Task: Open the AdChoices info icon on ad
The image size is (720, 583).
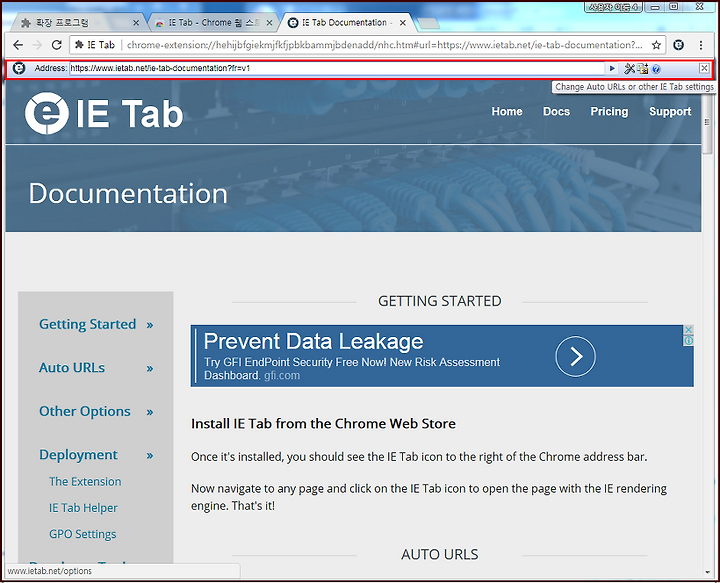Action: [688, 341]
